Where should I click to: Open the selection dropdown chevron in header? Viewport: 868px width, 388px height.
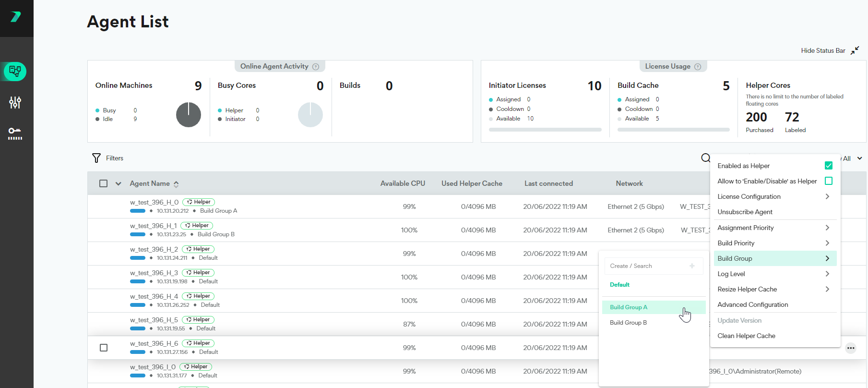tap(118, 183)
